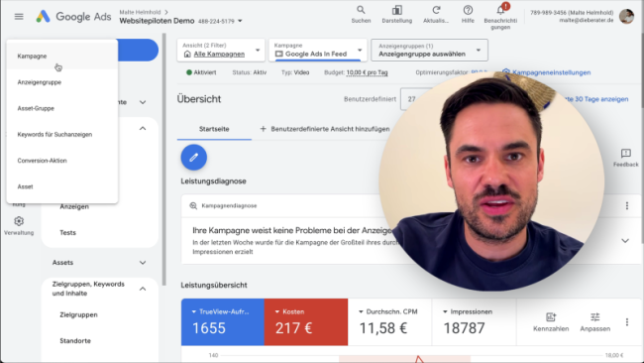The height and width of the screenshot is (363, 644).
Task: Open Standorte in sidebar
Action: click(75, 340)
